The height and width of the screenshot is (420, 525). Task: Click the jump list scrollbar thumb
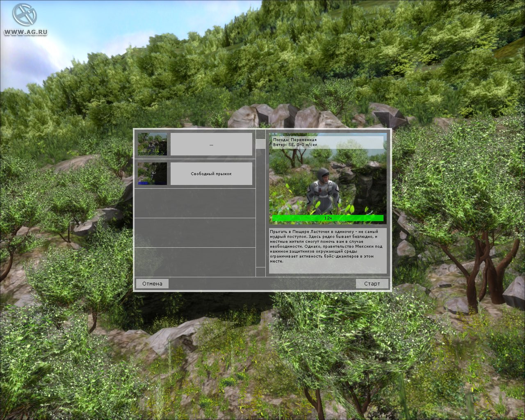pyautogui.click(x=260, y=144)
